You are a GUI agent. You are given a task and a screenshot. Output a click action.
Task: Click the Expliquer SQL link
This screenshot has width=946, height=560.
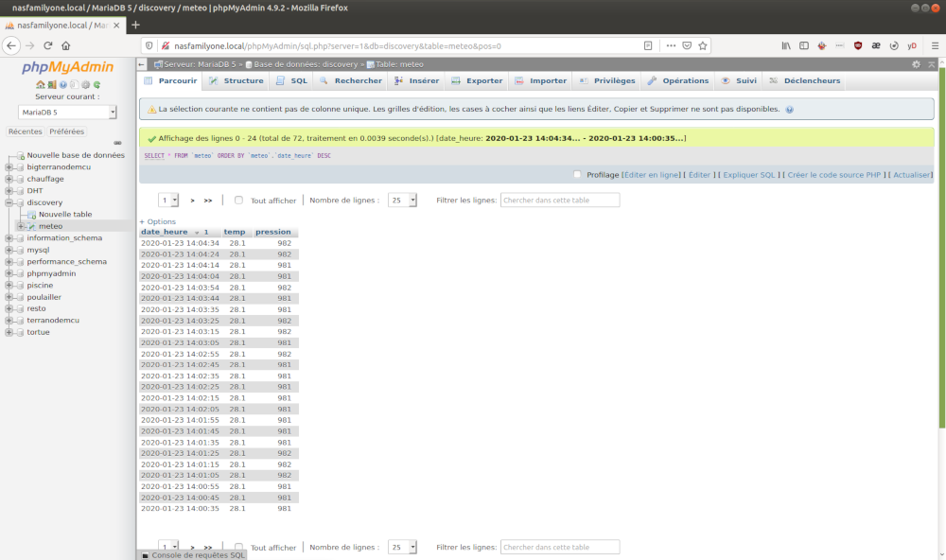[x=749, y=175]
